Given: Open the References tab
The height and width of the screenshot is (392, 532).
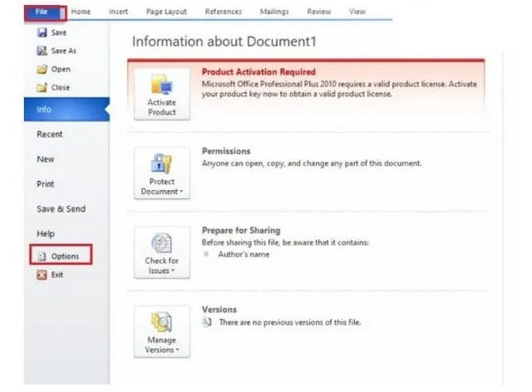Looking at the screenshot, I should [224, 12].
